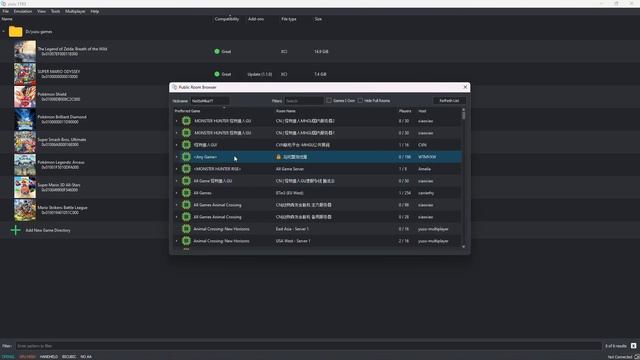The height and width of the screenshot is (360, 640).
Task: Click the room icon in the Any Game row
Action: (186, 157)
